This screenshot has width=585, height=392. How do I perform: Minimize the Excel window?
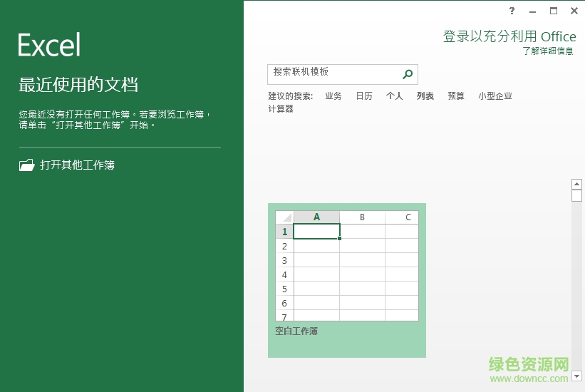pyautogui.click(x=533, y=11)
